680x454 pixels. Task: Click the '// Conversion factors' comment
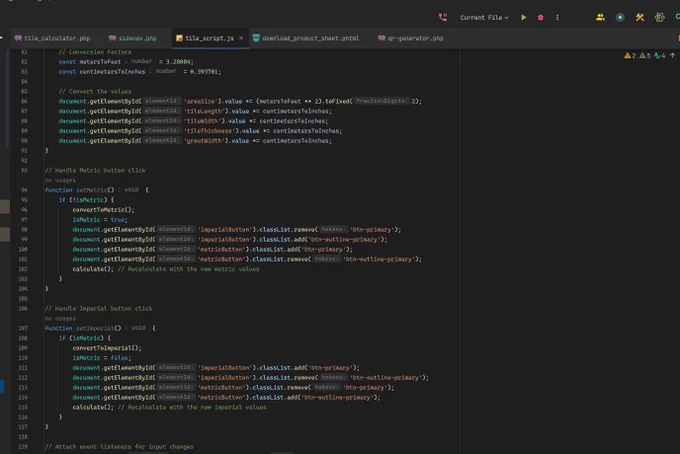[x=95, y=52]
